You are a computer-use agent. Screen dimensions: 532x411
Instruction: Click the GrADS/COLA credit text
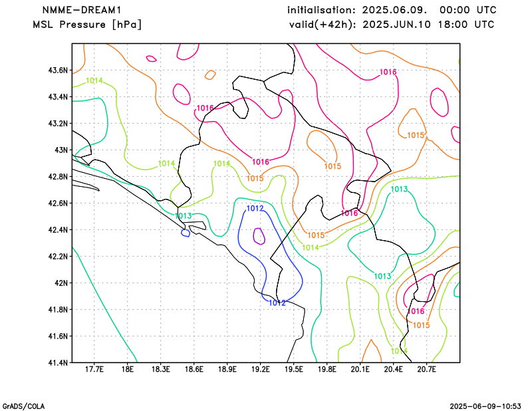pos(23,406)
